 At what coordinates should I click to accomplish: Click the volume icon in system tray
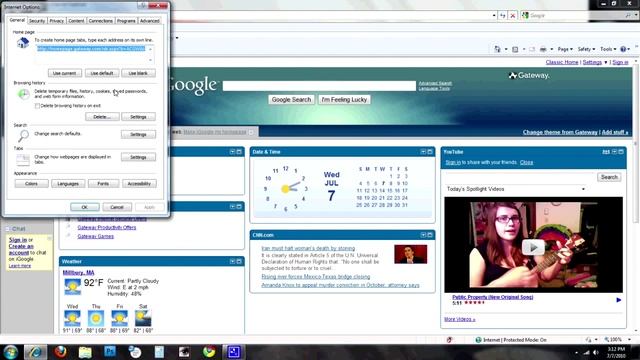(596, 352)
